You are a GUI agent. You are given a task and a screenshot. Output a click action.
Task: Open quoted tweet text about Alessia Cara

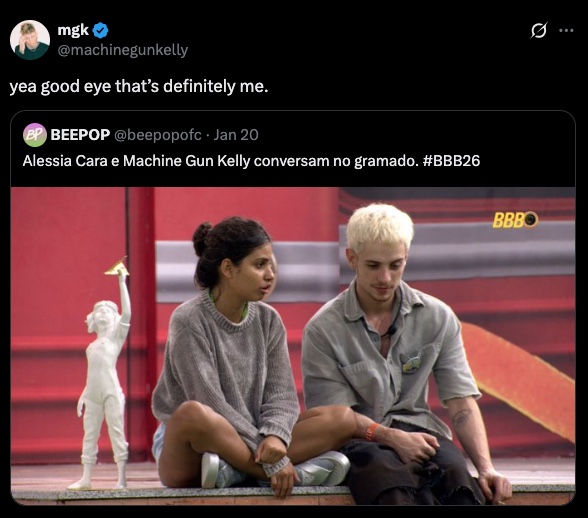(251, 161)
